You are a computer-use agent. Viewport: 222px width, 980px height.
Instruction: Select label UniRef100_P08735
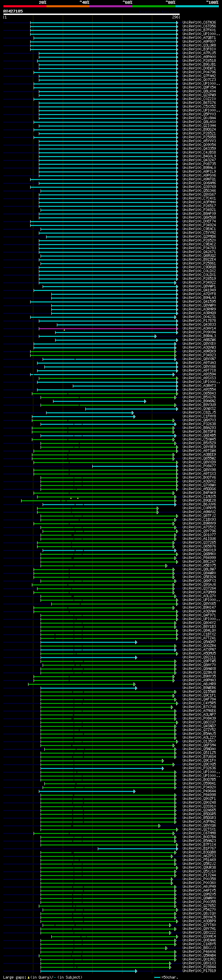[x=199, y=164]
